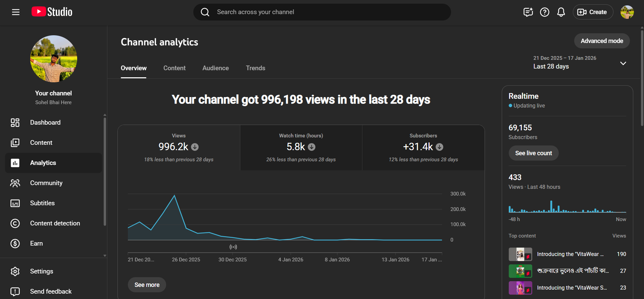Click the Advanced mode button
Image resolution: width=644 pixels, height=299 pixels.
602,41
